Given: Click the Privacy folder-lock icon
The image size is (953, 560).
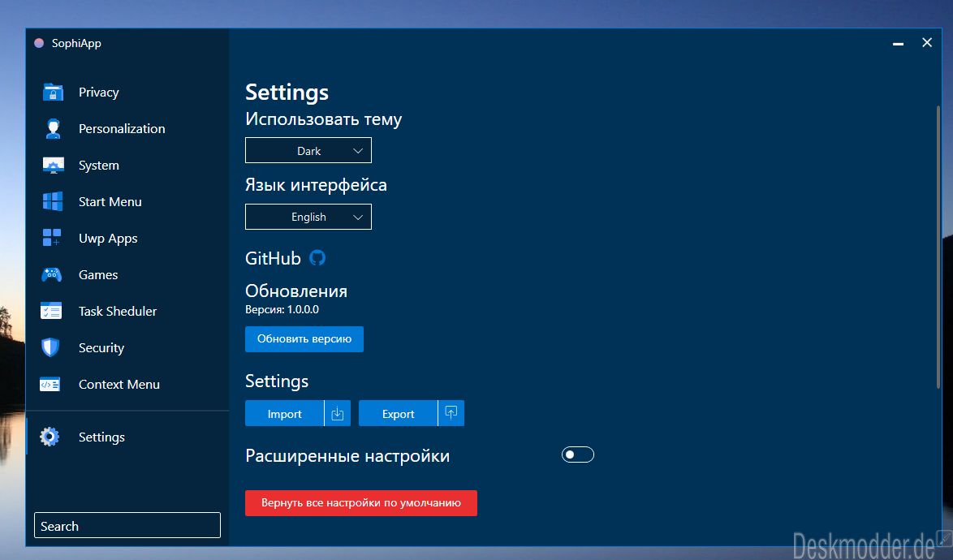Looking at the screenshot, I should point(53,93).
